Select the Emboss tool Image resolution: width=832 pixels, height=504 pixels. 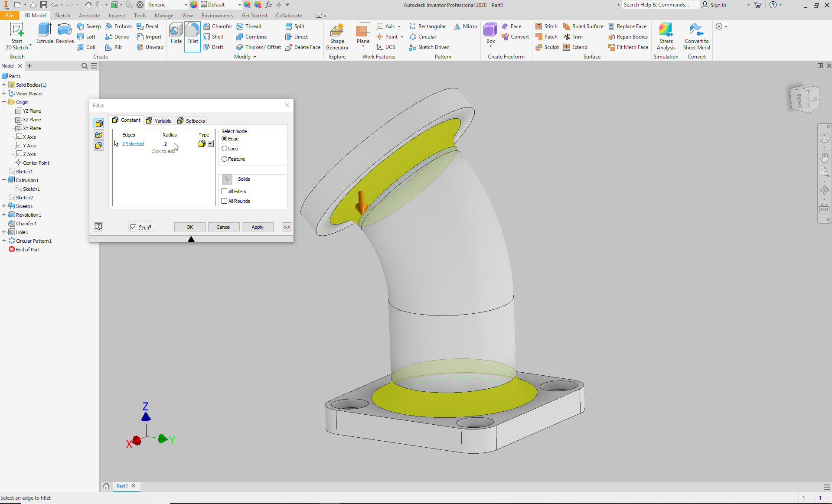pos(119,26)
